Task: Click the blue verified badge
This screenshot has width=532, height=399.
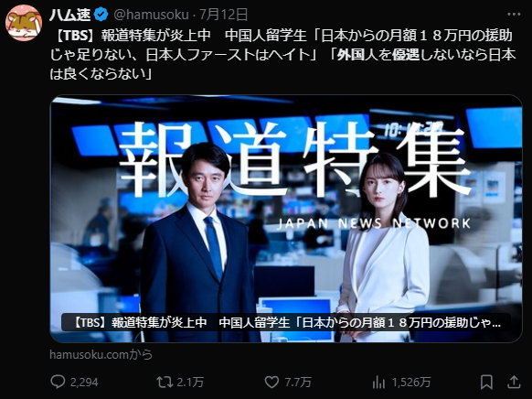Action: tap(101, 15)
